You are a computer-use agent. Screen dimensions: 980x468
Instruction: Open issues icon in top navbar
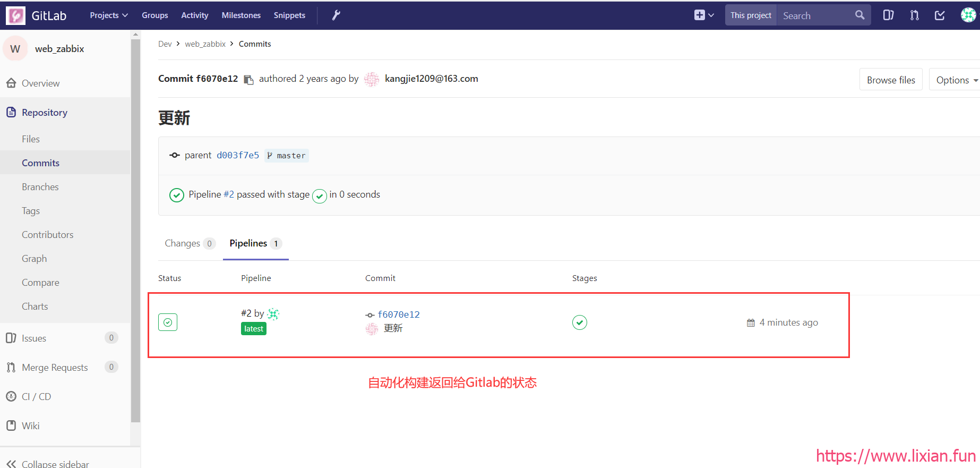pyautogui.click(x=888, y=15)
